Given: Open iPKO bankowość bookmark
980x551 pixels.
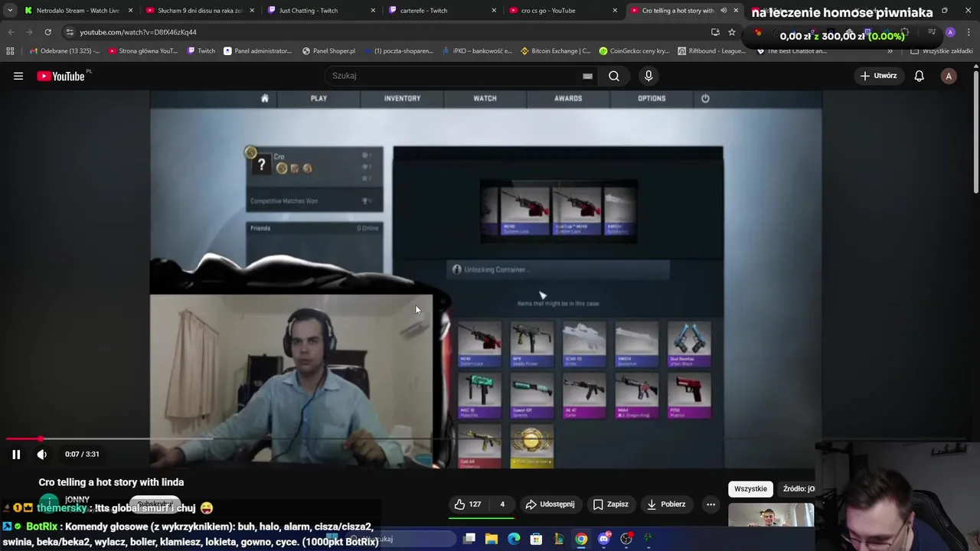Looking at the screenshot, I should coord(475,51).
